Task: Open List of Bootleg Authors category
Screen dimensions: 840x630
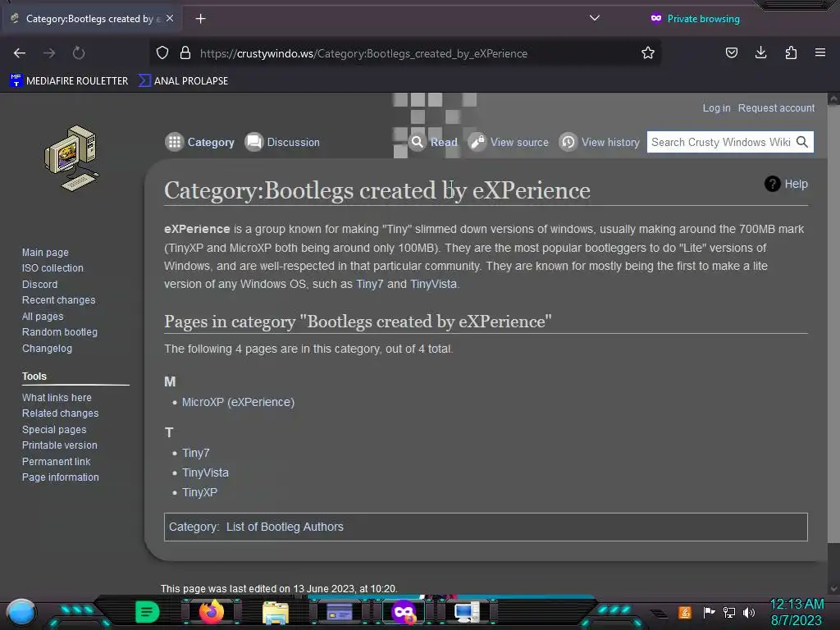Action: [x=285, y=527]
